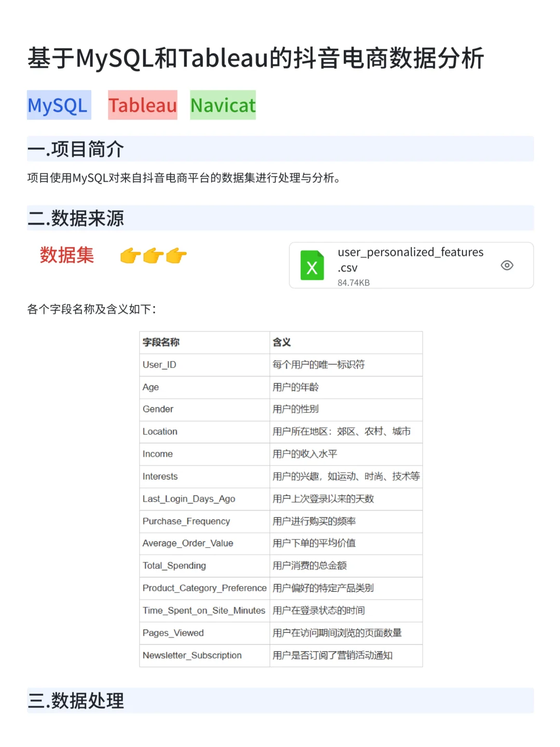
Task: Select the Pages_Viewed cell
Action: pyautogui.click(x=204, y=633)
